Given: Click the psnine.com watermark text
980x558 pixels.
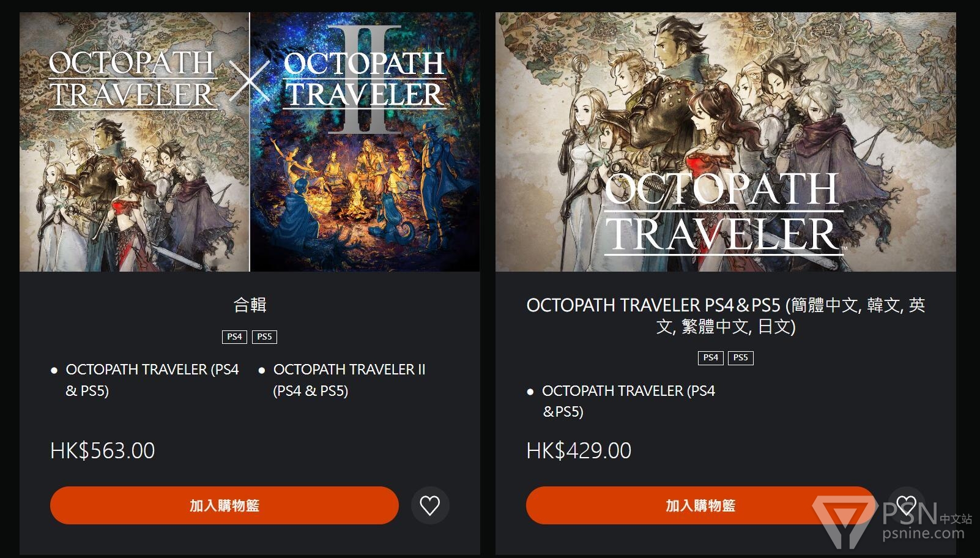Looking at the screenshot, I should point(923,534).
